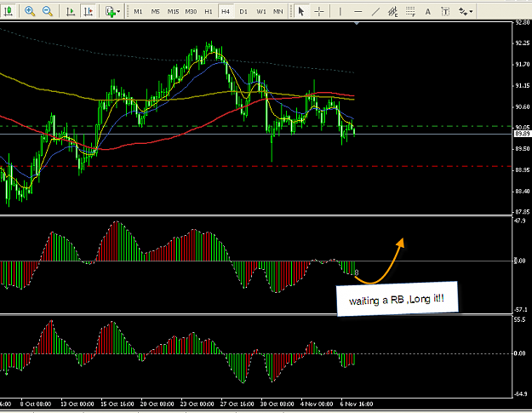This screenshot has height=413, width=532.
Task: Pick the Fibonacci retracement tool
Action: coord(410,12)
